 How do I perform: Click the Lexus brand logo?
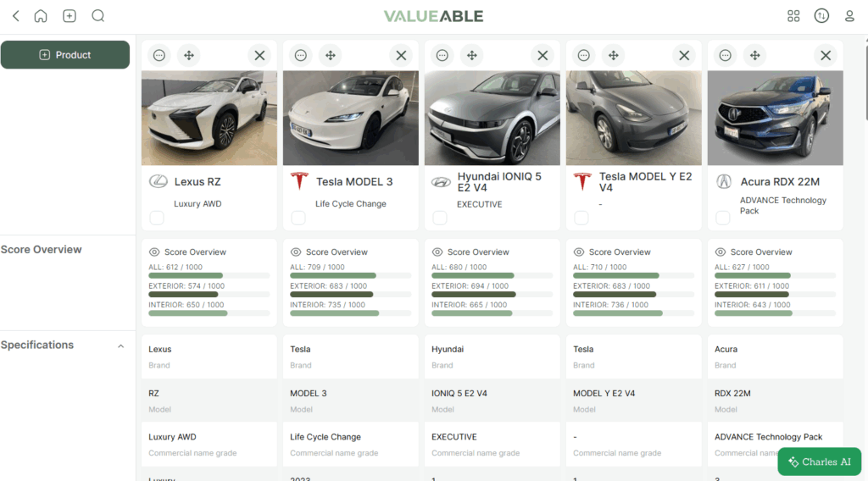159,181
